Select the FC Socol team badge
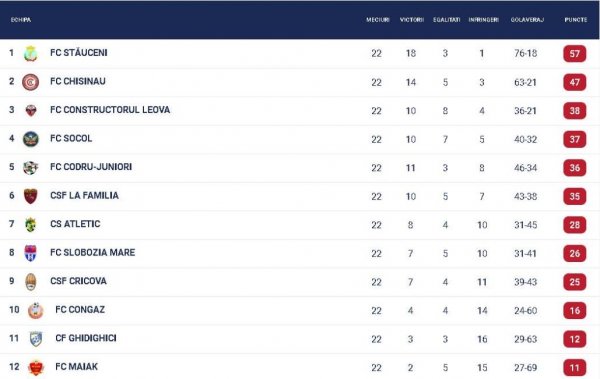600x379 pixels. click(x=31, y=139)
